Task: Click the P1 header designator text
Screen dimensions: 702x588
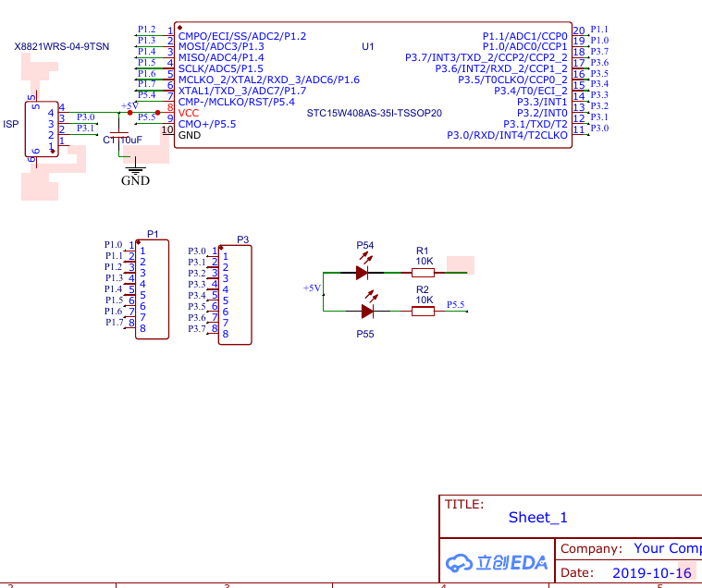Action: tap(153, 234)
